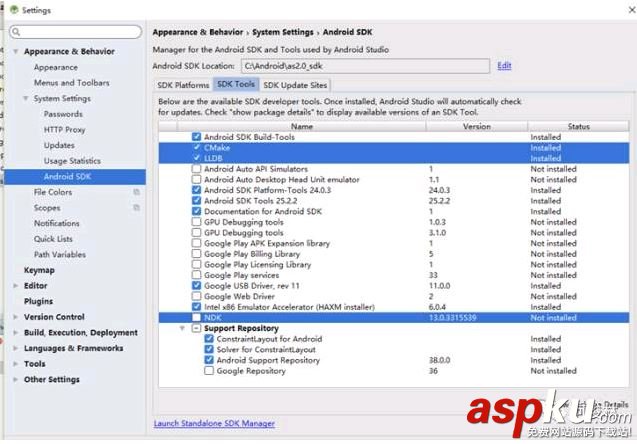Viewport: 637px width, 444px height.
Task: Check Google Play Billing Library
Action: (197, 253)
